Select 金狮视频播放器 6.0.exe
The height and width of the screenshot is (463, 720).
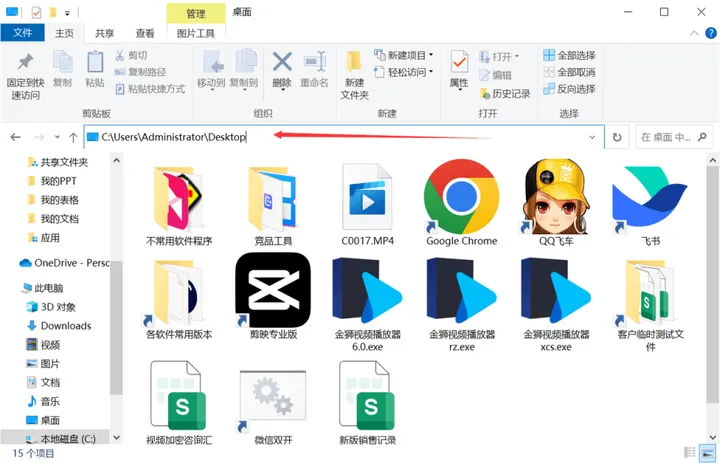(x=367, y=304)
